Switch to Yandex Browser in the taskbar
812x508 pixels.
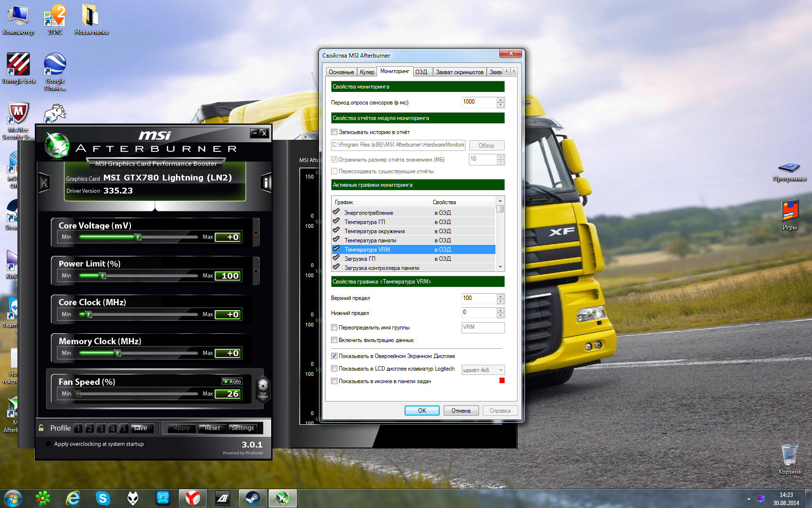click(x=193, y=498)
